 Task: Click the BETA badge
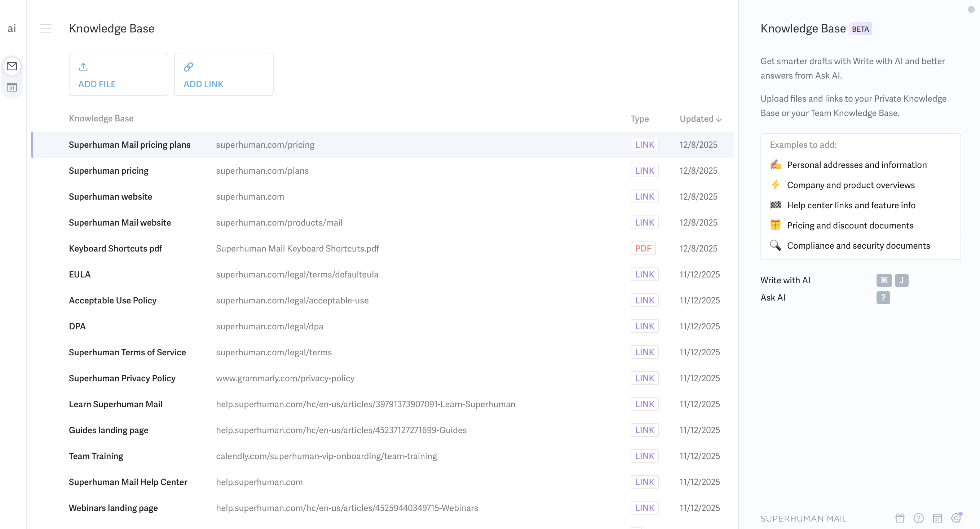point(861,29)
